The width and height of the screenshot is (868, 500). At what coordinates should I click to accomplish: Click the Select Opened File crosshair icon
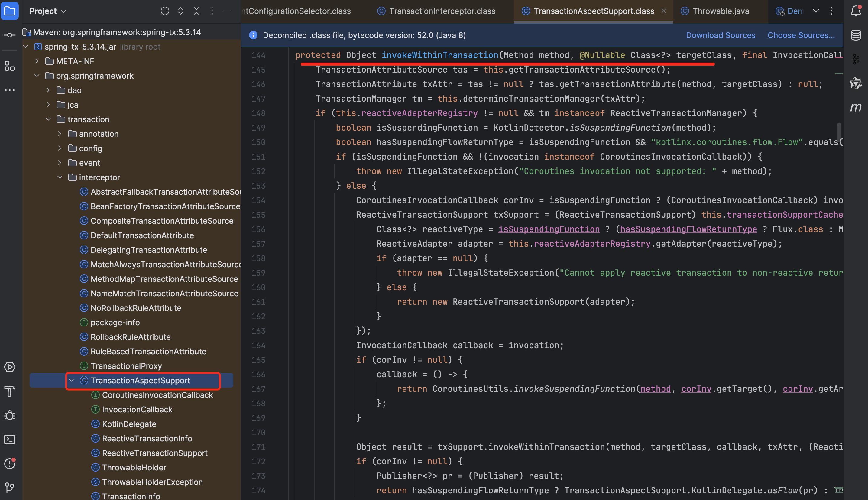pyautogui.click(x=165, y=11)
